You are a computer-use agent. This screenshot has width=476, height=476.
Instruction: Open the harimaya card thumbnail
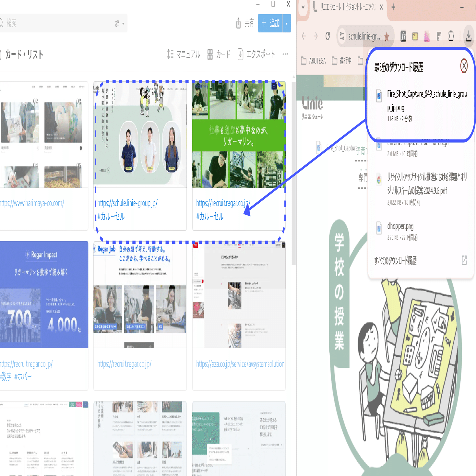(x=44, y=135)
